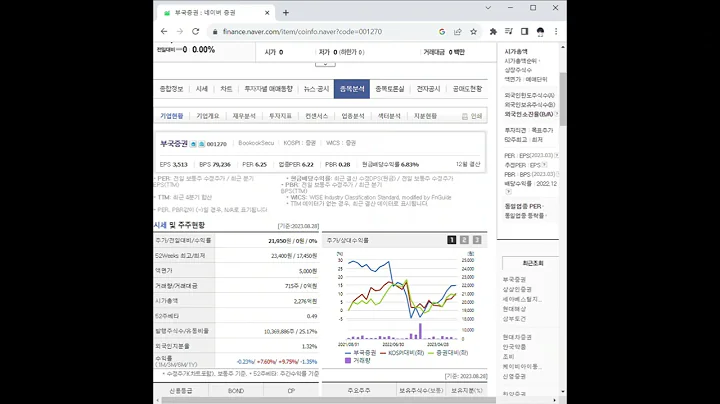Open the 전자공시 tab
720x404 pixels.
pos(428,89)
